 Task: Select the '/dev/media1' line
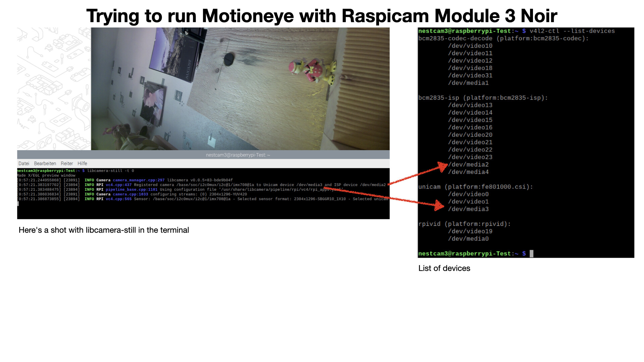tap(468, 83)
